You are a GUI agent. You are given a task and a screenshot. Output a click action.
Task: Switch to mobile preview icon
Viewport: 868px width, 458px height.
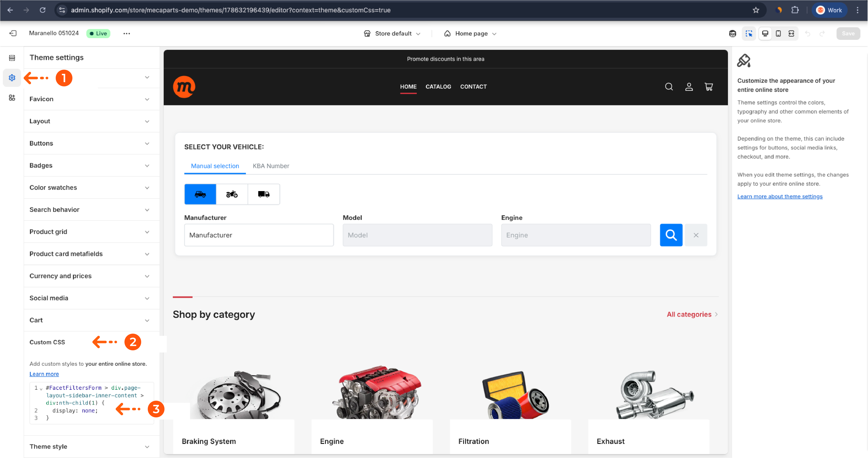(x=778, y=33)
